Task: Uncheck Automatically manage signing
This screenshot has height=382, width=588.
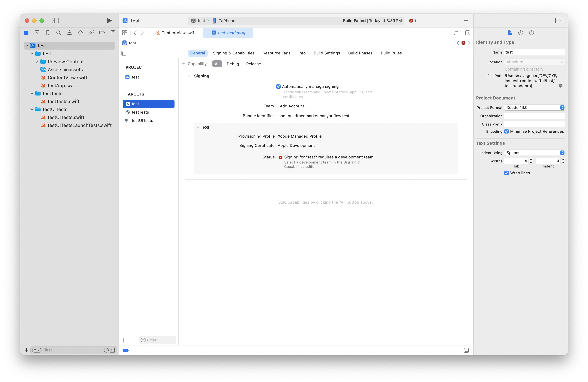Action: (278, 86)
